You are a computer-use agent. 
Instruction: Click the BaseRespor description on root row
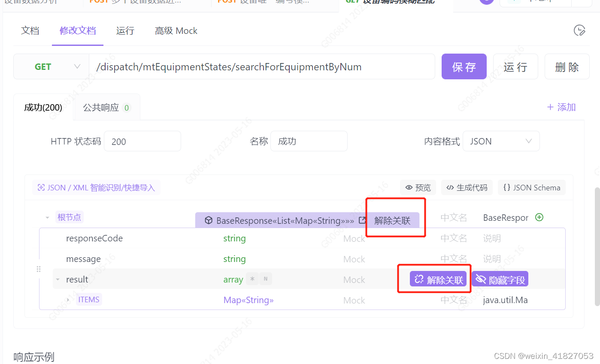506,217
